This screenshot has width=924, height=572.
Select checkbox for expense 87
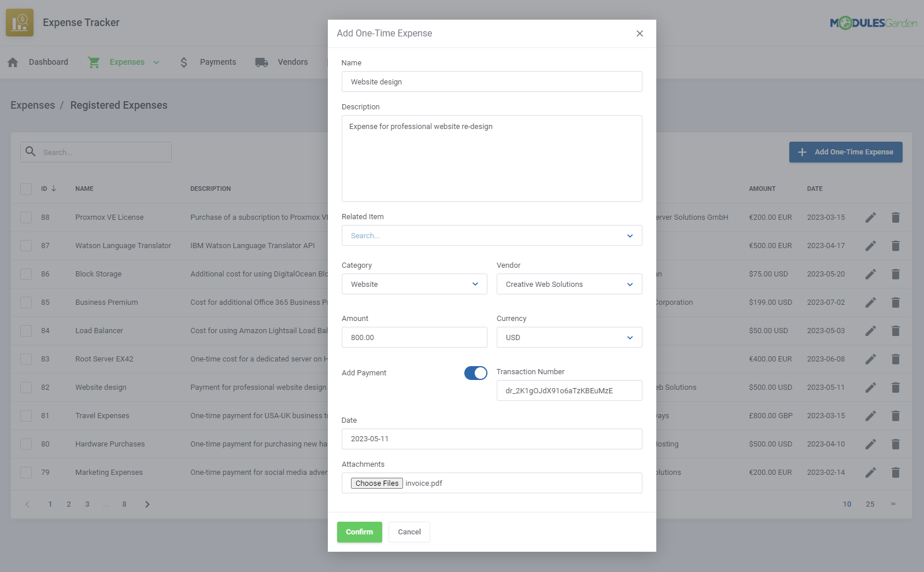tap(26, 246)
